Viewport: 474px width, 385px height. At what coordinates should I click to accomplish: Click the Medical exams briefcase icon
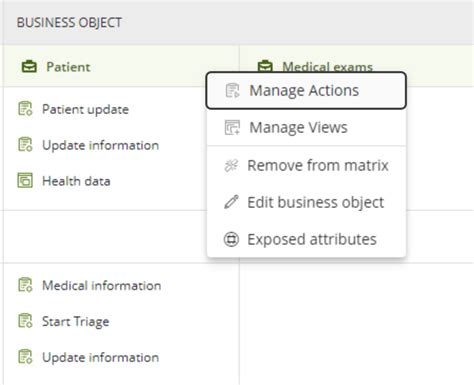click(265, 66)
